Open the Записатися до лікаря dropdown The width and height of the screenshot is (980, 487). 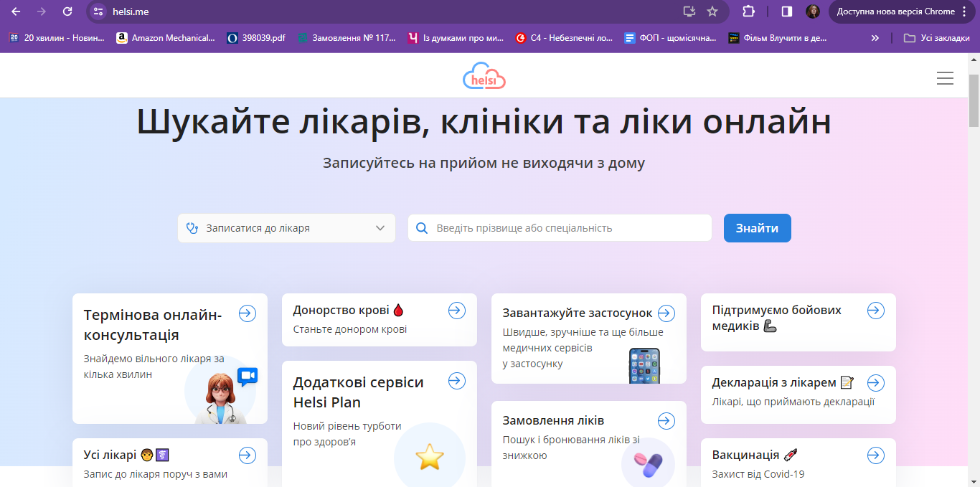(286, 227)
